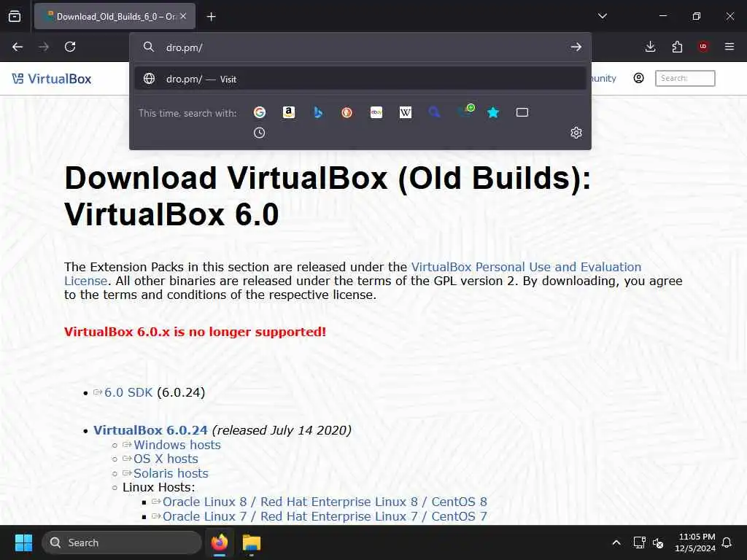The image size is (747, 560).
Task: Search with Wikipedia engine icon
Action: pos(406,112)
